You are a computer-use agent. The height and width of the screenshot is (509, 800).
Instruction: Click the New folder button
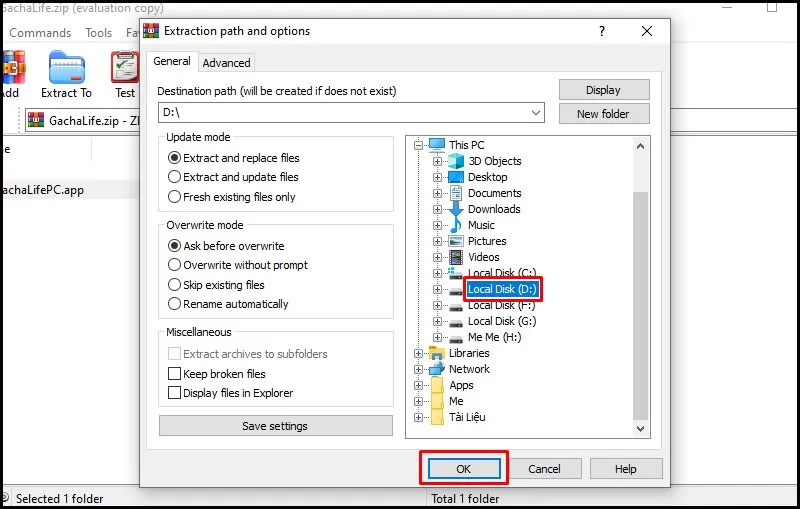coord(603,114)
